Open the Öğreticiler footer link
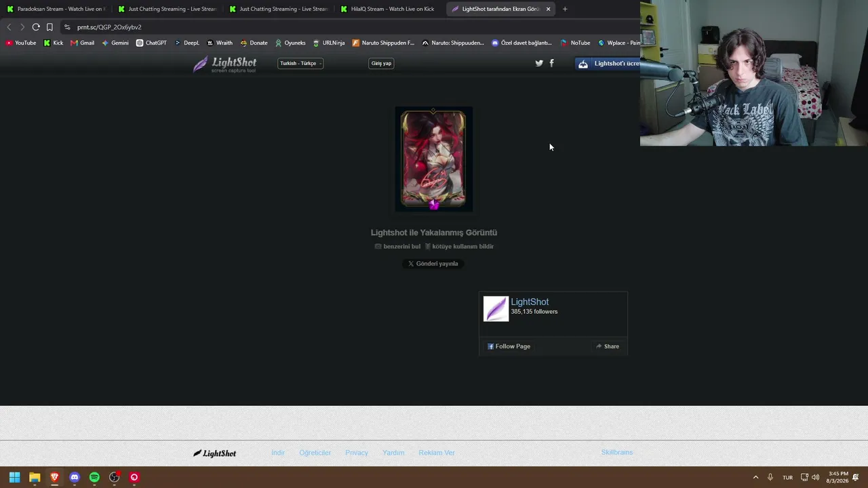 (315, 453)
